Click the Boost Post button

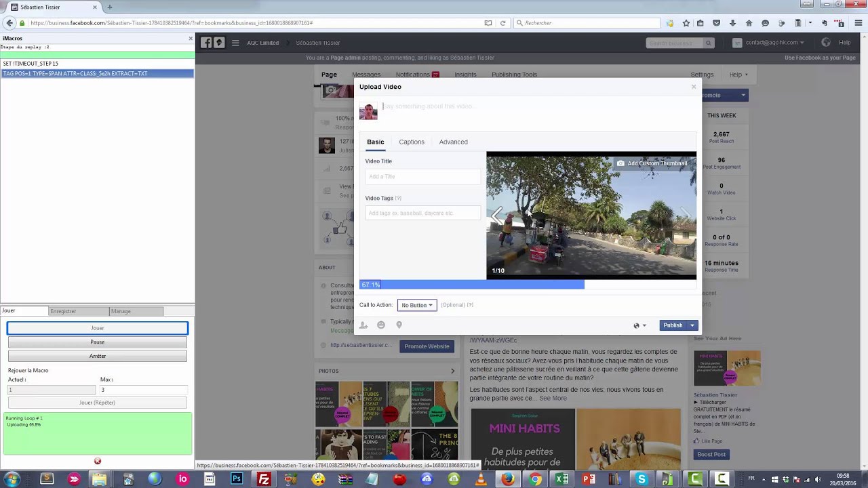pos(711,454)
